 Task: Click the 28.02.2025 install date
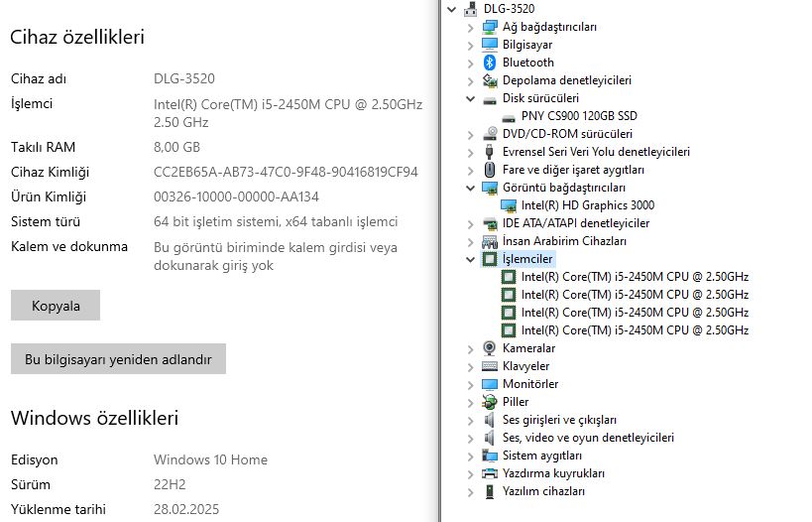pyautogui.click(x=186, y=509)
